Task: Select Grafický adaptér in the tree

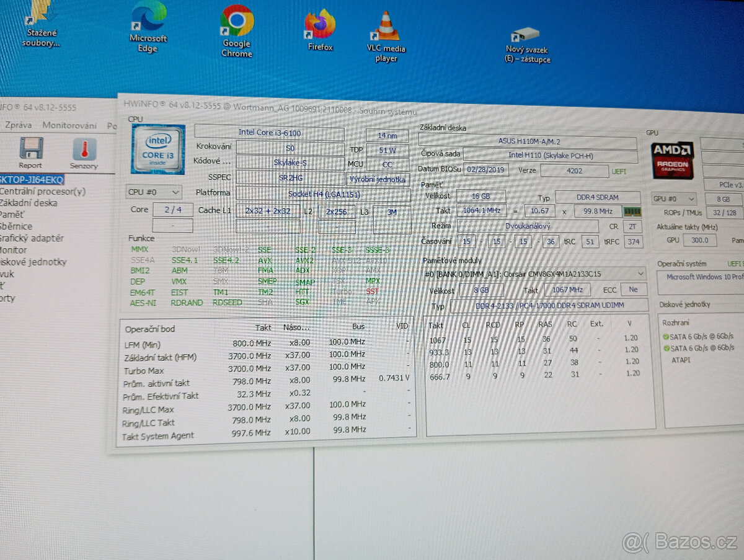Action: coord(32,238)
